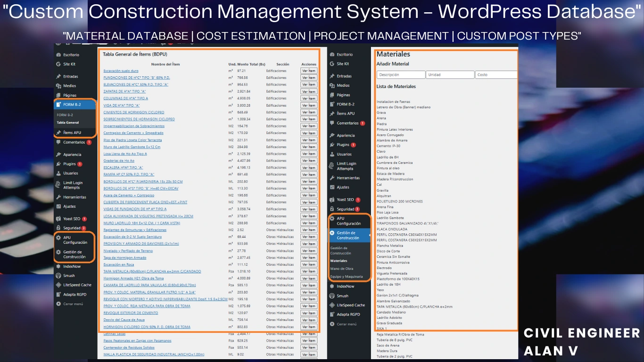Open Materiales submenu item in Materiales window

(x=339, y=261)
